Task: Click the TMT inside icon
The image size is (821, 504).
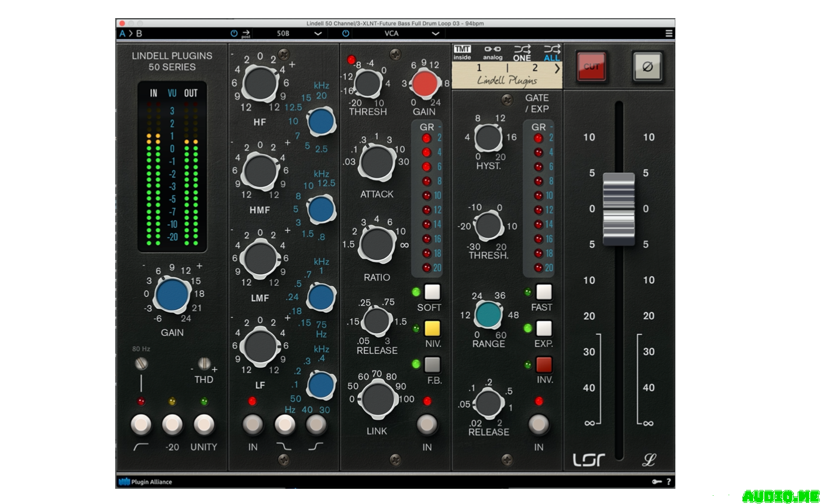Action: [462, 53]
